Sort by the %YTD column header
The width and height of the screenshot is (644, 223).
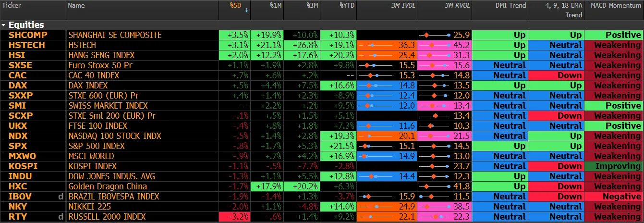(x=346, y=5)
